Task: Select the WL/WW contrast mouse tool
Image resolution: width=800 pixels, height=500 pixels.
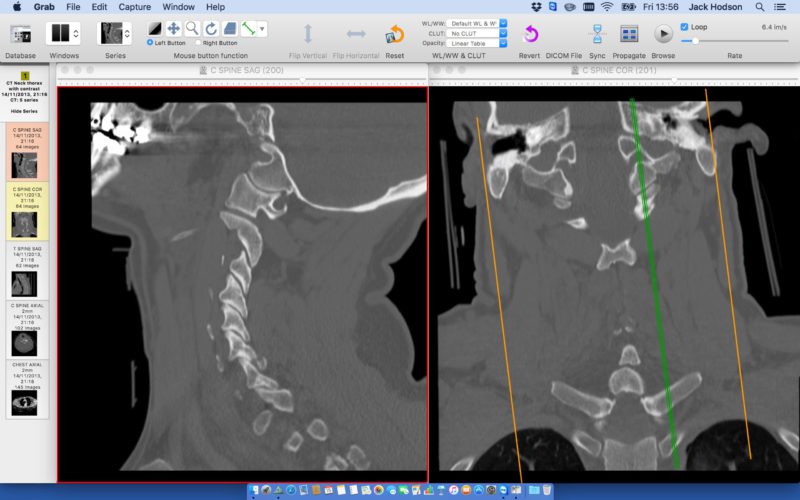Action: tap(155, 29)
